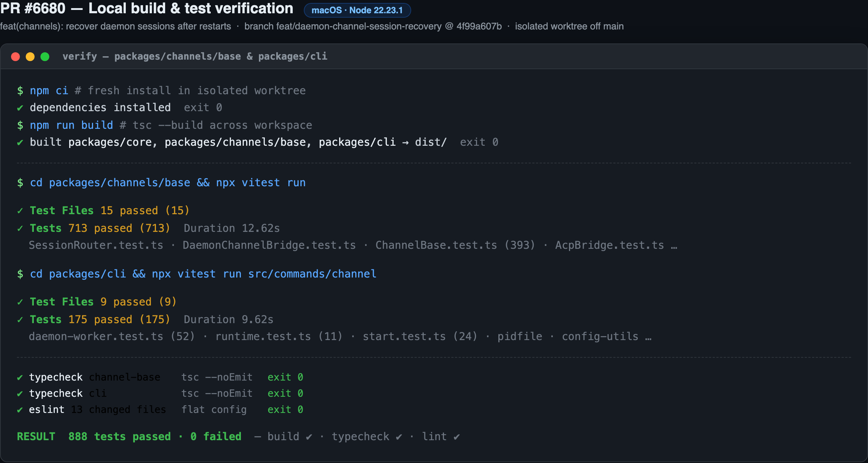
Task: Click 'isolated worktree off main' in the subtitle
Action: coord(569,26)
